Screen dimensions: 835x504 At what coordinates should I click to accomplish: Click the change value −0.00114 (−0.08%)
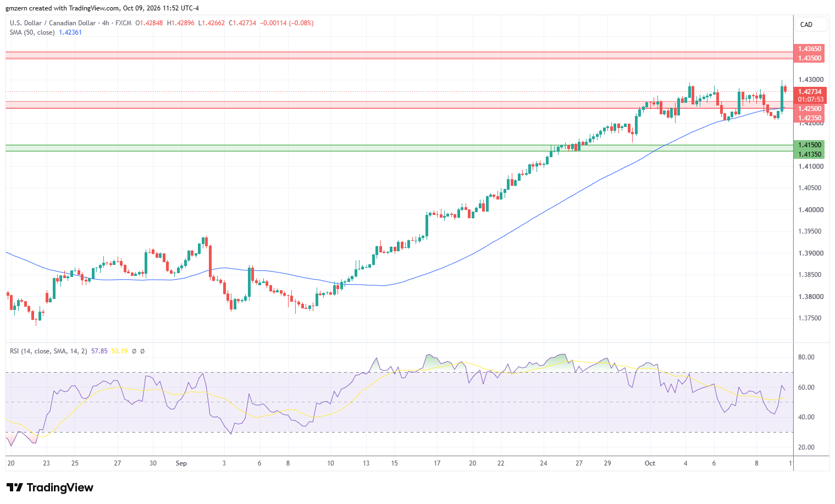(287, 23)
